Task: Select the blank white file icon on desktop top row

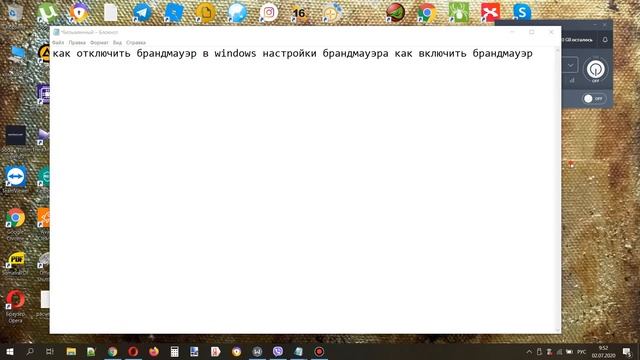Action: [x=110, y=13]
